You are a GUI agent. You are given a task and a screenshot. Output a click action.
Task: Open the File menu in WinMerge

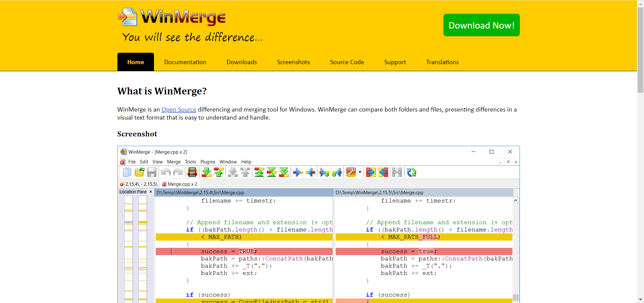pos(132,162)
